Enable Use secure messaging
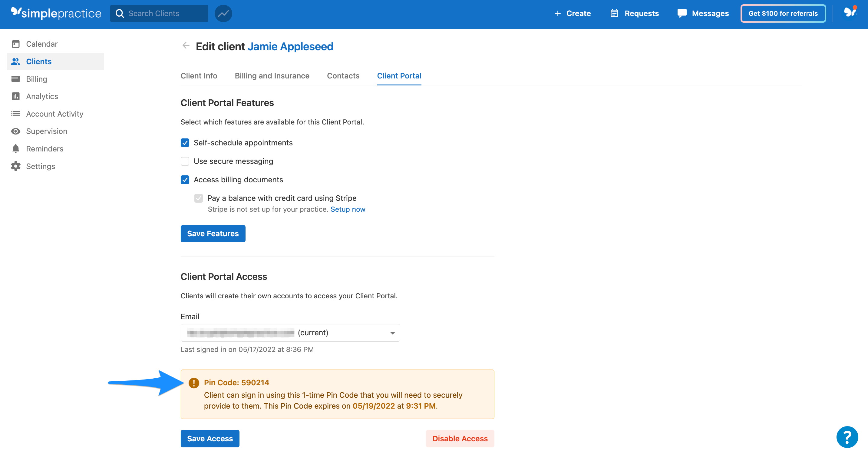 point(185,161)
